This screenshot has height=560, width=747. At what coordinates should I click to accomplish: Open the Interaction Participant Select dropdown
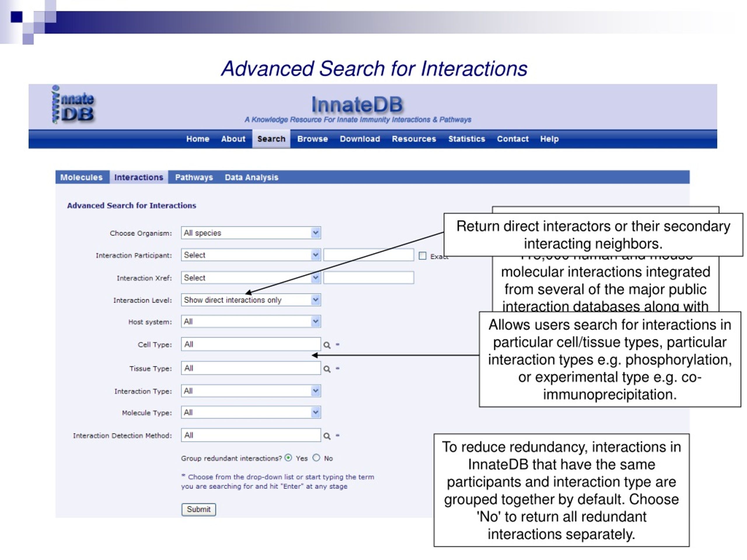pos(251,255)
